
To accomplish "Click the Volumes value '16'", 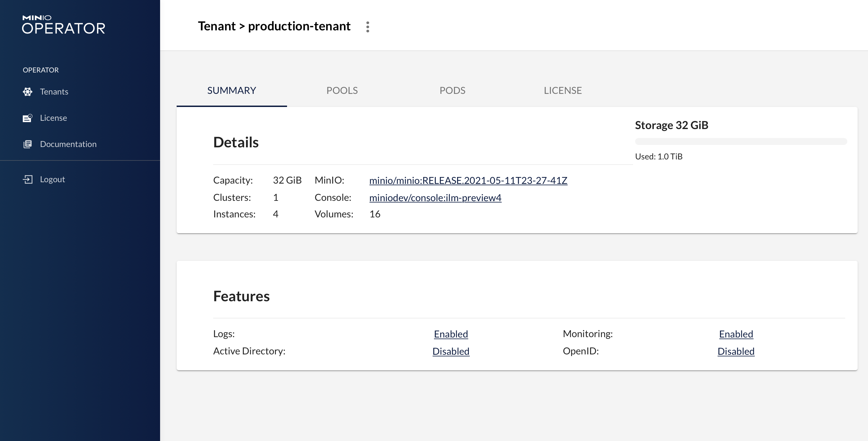I will [375, 214].
